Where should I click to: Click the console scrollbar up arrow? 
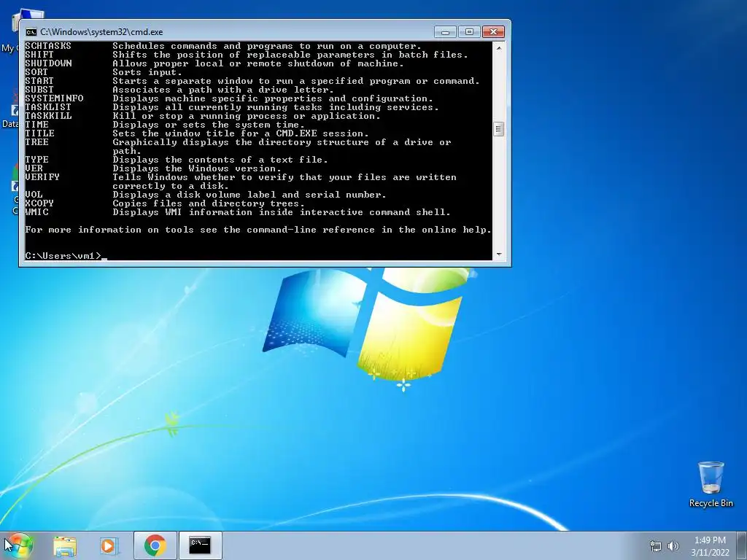click(x=499, y=48)
